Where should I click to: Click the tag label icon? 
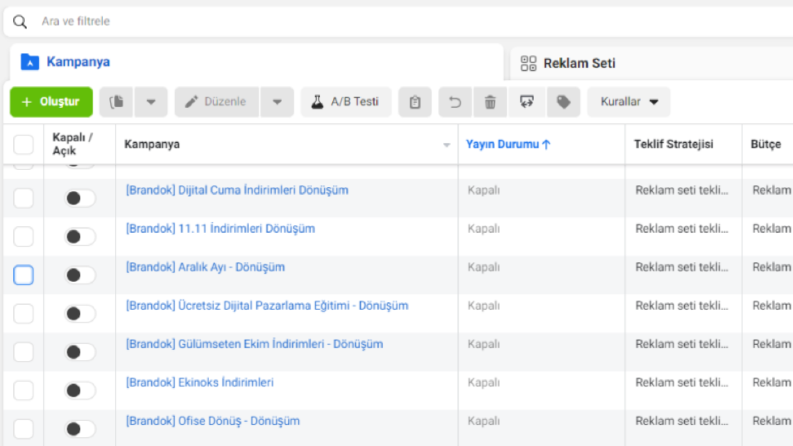(x=563, y=102)
